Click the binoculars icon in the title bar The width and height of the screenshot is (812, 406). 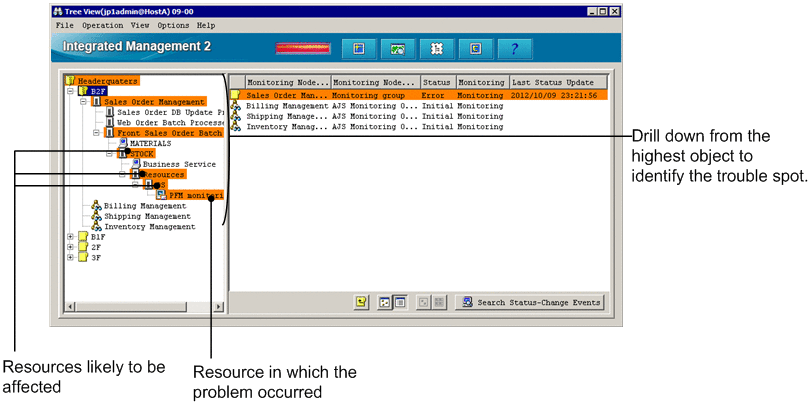(58, 11)
